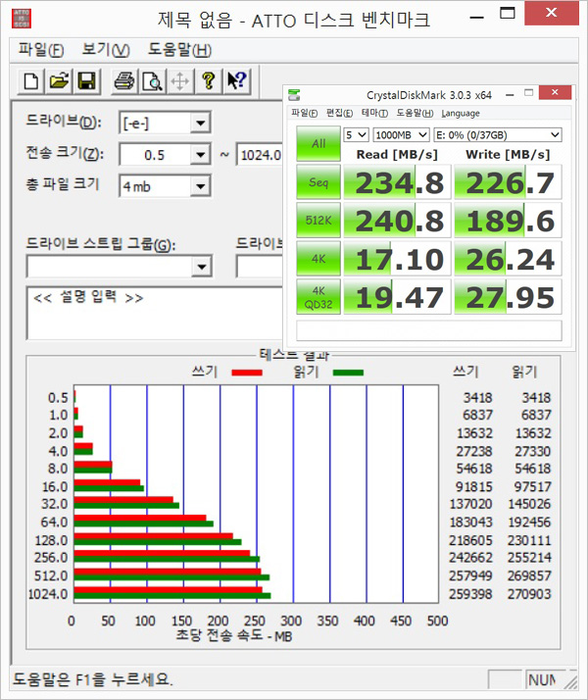Viewport: 588px width, 700px height.
Task: Click the green 읽기 legend swatch
Action: [x=348, y=373]
